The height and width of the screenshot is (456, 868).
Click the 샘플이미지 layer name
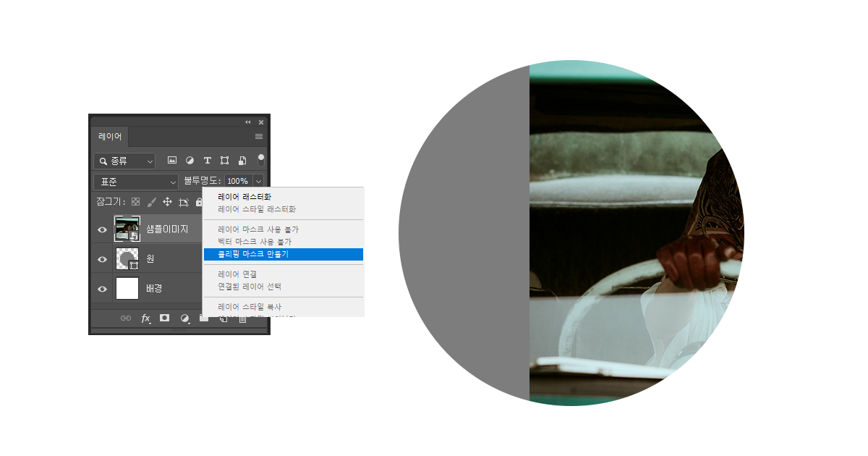pos(167,229)
